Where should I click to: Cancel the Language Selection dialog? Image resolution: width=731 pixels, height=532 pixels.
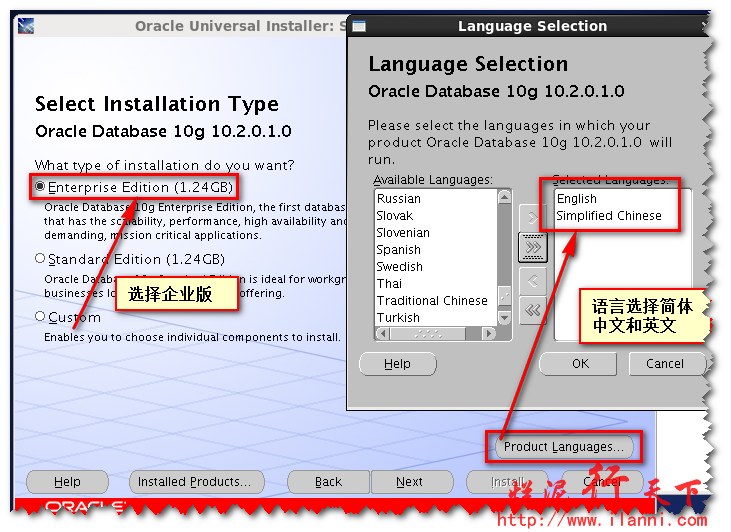coord(664,364)
